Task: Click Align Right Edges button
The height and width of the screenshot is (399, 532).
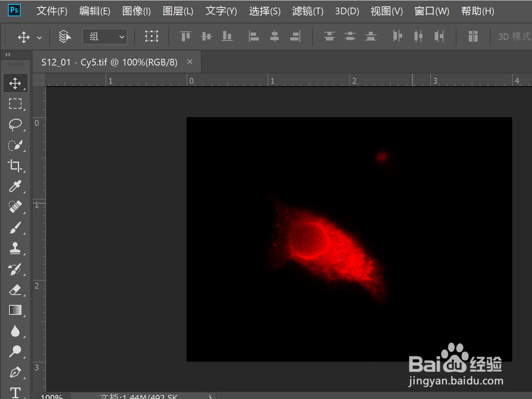Action: [x=295, y=37]
